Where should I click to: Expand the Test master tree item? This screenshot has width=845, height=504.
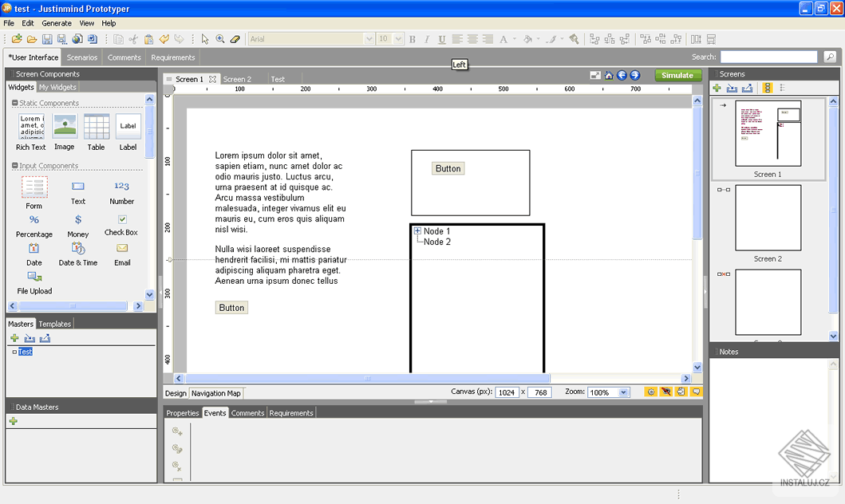14,352
